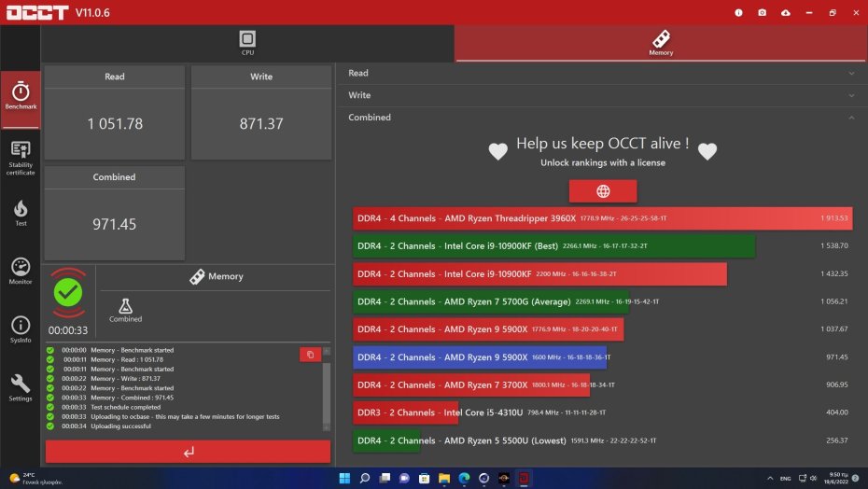Viewport: 868px width, 489px height.
Task: Click the cloud download icon
Action: point(786,12)
